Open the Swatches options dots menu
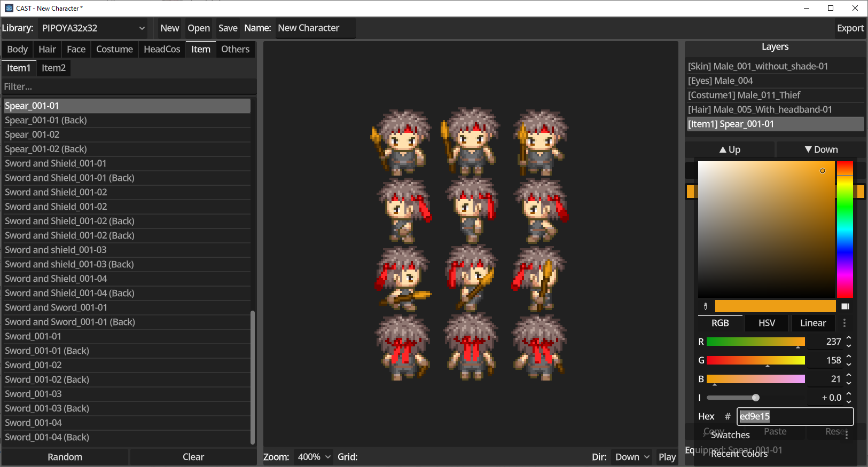Image resolution: width=868 pixels, height=467 pixels. pos(847,435)
